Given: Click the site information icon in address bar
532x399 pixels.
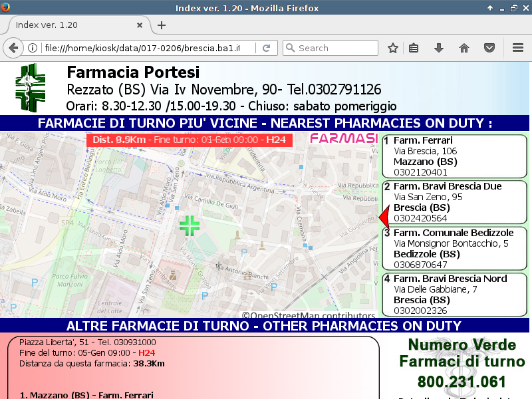Looking at the screenshot, I should click(32, 48).
